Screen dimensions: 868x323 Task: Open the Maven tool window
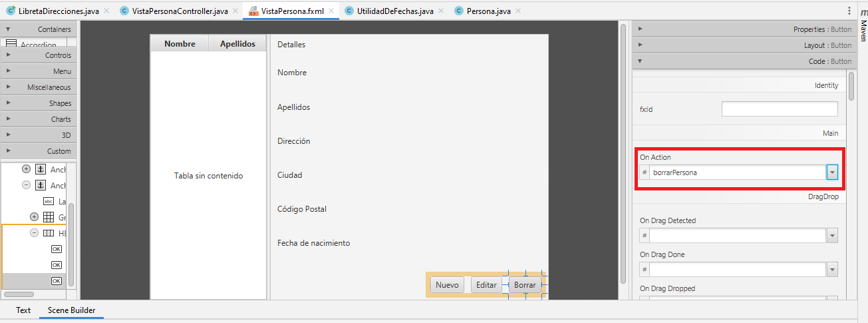[x=863, y=25]
